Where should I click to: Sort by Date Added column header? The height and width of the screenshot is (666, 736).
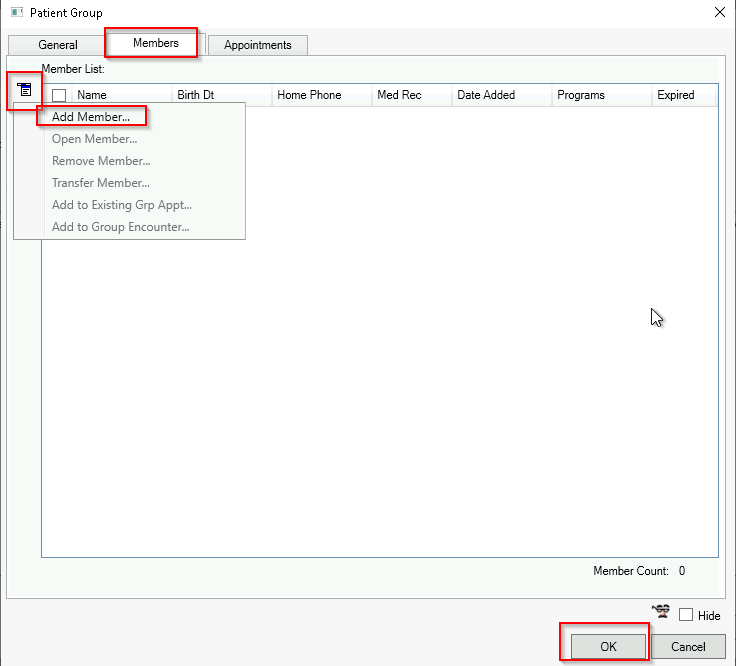click(502, 95)
